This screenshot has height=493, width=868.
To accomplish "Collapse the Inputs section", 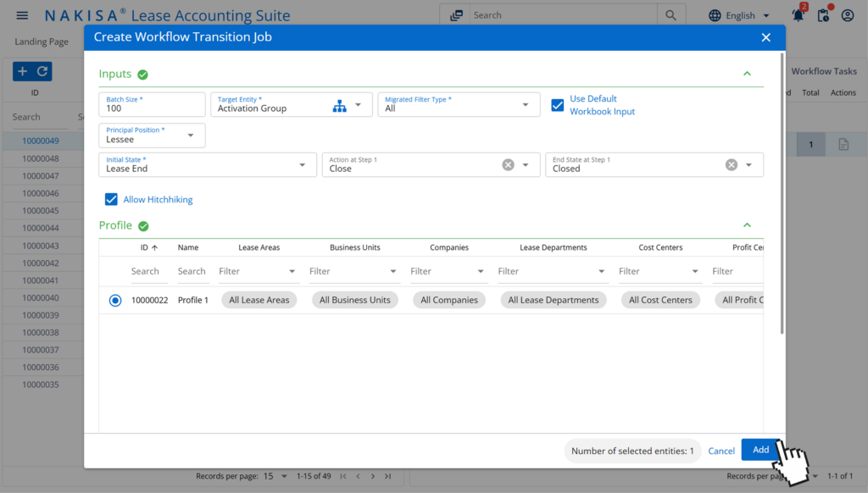I will click(747, 74).
